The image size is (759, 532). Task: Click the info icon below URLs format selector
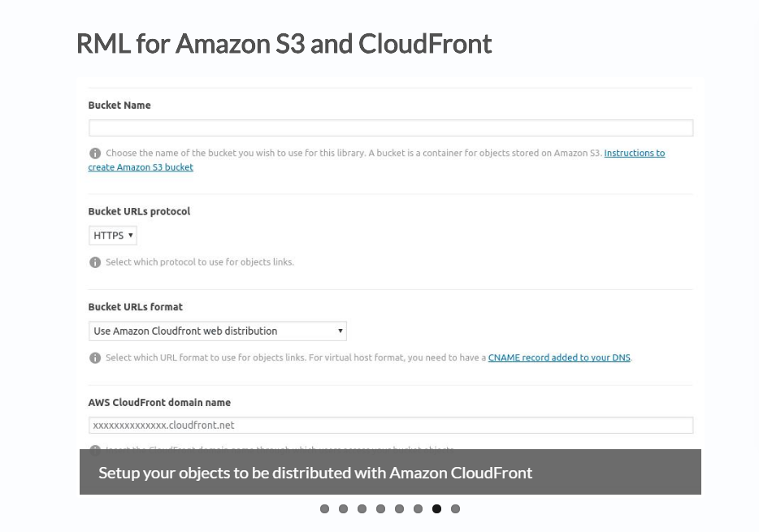tap(95, 358)
